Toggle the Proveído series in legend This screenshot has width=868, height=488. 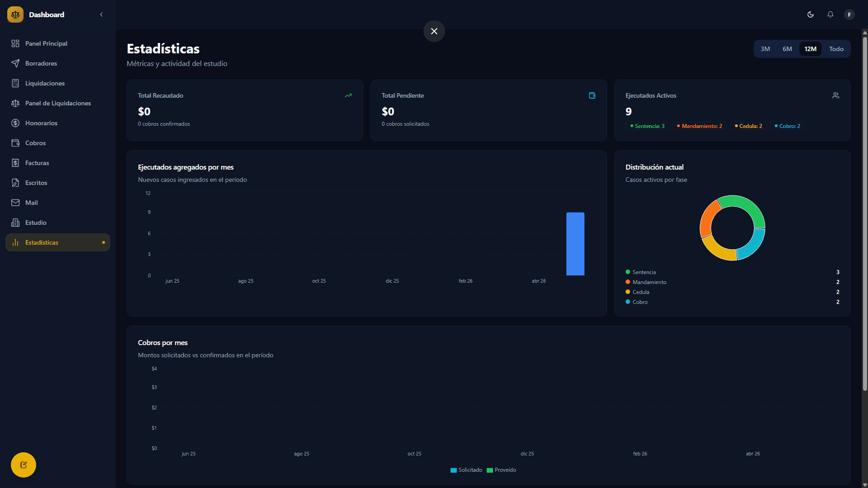click(x=501, y=470)
